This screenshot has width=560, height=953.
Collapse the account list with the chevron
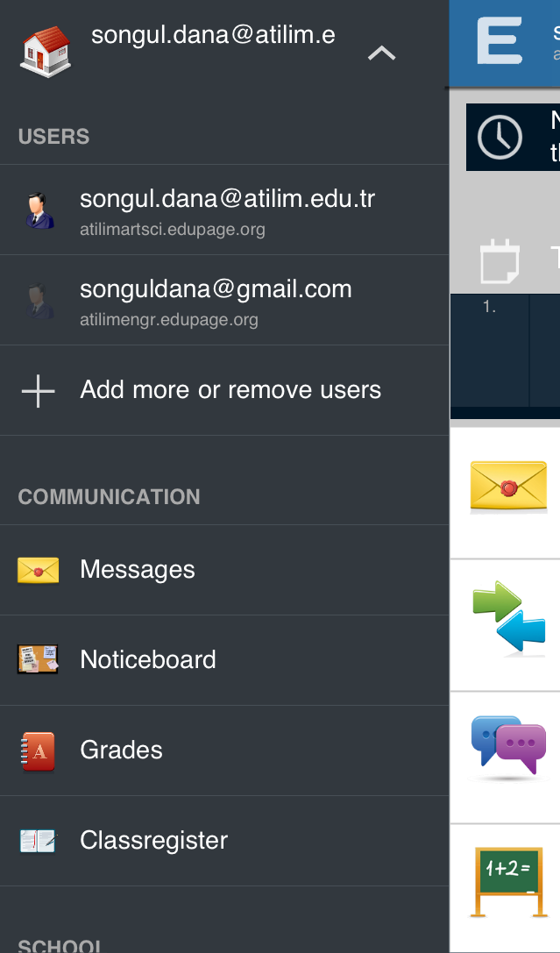(381, 53)
